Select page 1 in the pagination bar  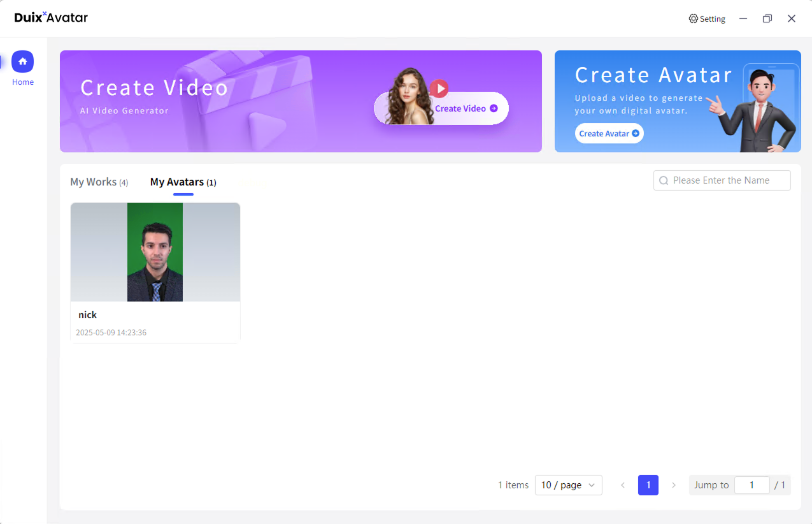648,485
